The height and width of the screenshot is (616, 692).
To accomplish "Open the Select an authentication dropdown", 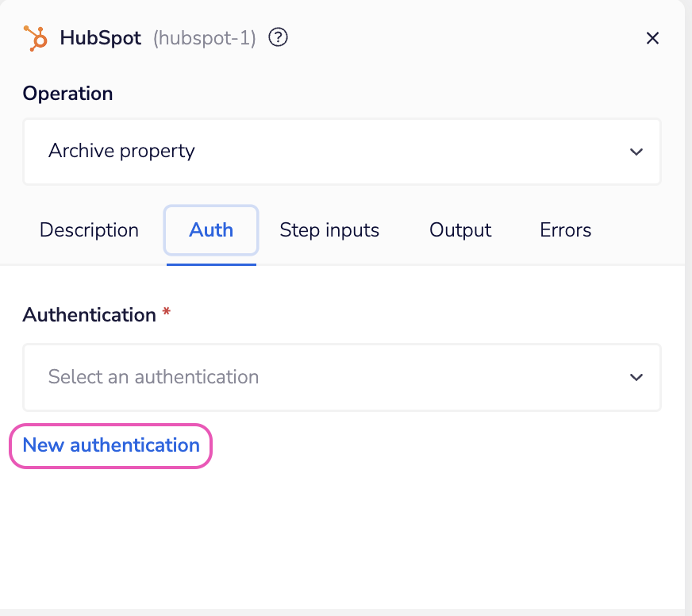I will point(341,377).
